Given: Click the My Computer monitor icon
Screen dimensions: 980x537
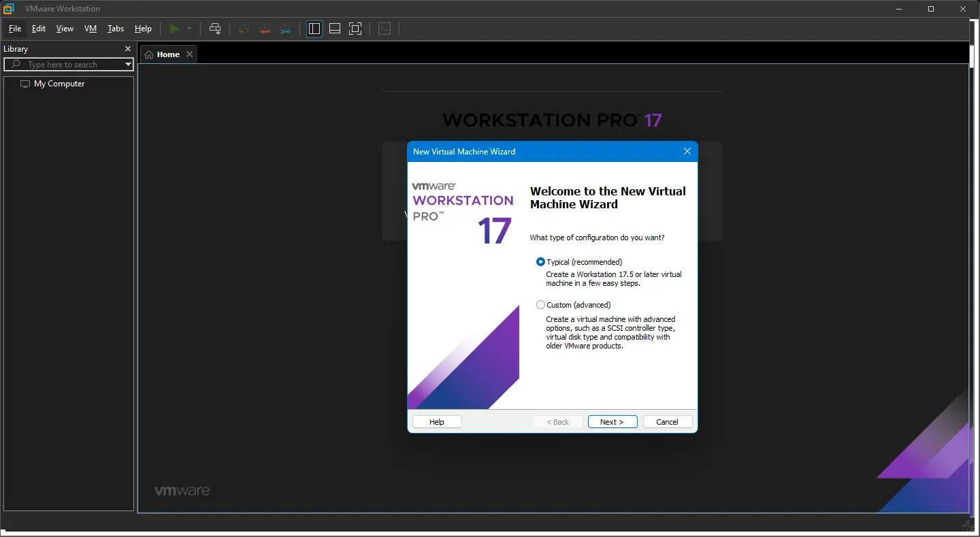Looking at the screenshot, I should point(25,83).
